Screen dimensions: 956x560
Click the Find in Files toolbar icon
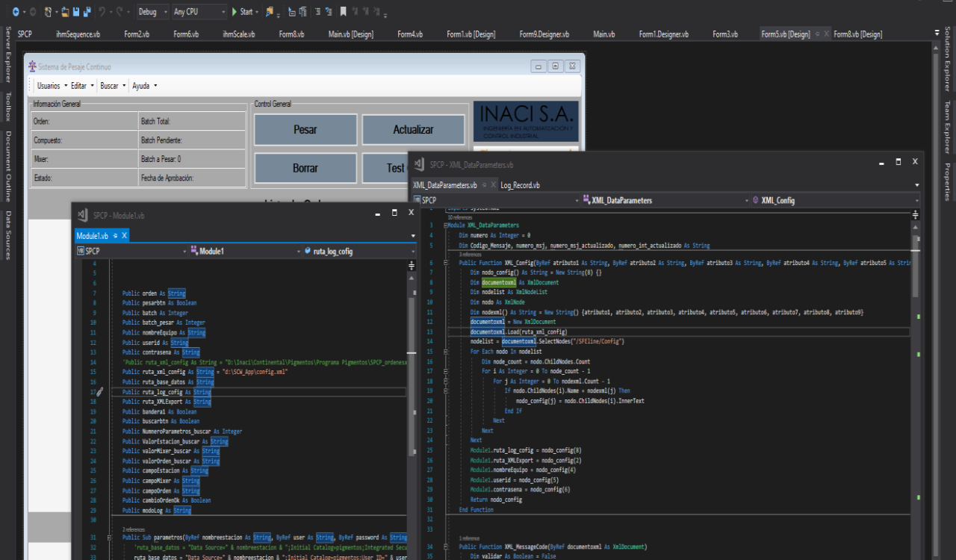click(270, 12)
